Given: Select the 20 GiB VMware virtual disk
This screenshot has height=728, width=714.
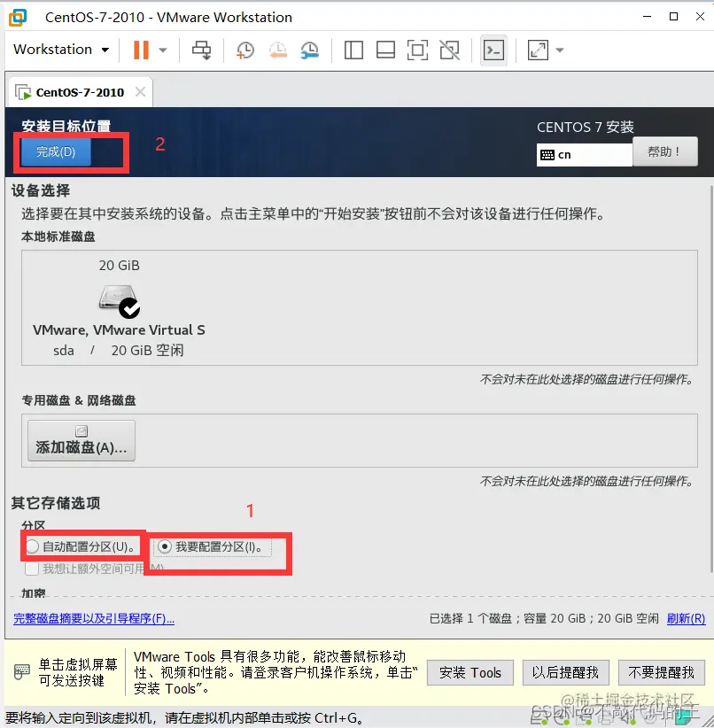Looking at the screenshot, I should pos(119,308).
